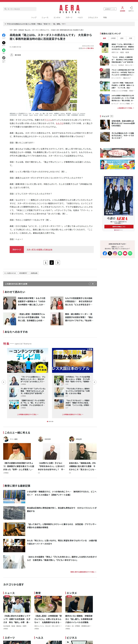
Task: Follow AERA on X in follow box
Action: [x=110, y=253]
